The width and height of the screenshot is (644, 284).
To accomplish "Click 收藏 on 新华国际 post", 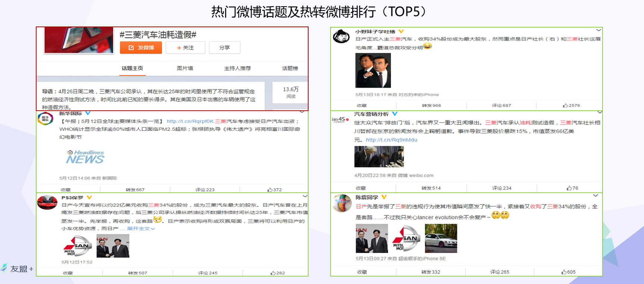I will (x=66, y=190).
